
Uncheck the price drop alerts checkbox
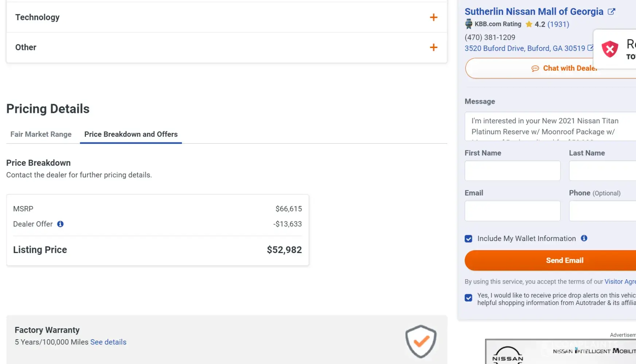click(469, 298)
